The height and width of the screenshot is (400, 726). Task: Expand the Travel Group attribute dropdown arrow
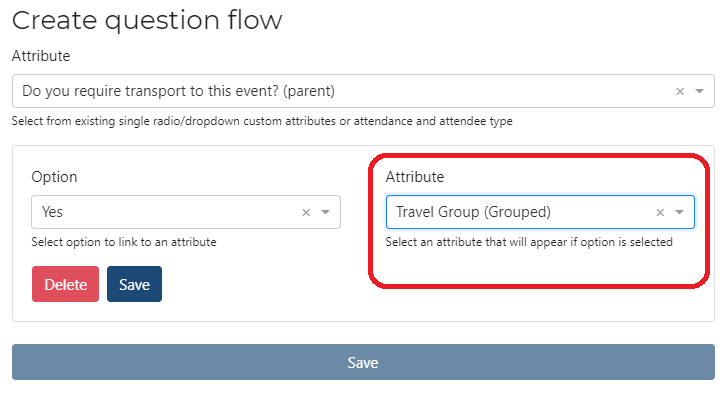(x=679, y=212)
